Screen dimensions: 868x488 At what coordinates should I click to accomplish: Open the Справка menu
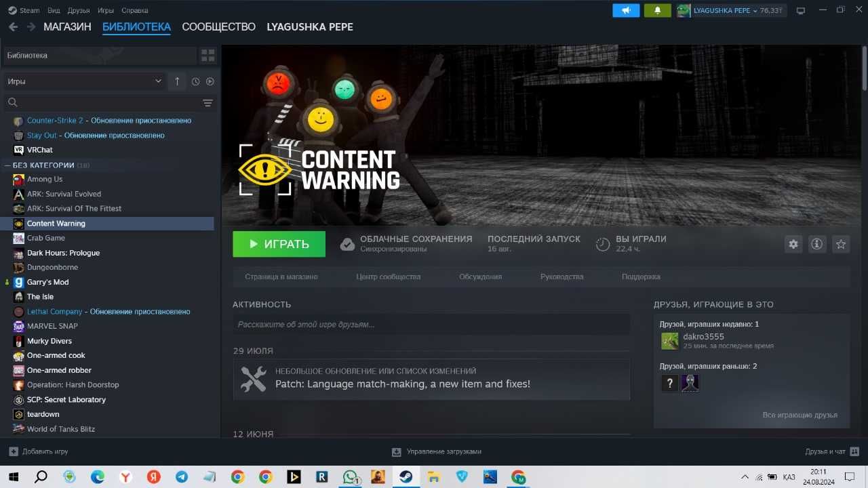pos(135,10)
